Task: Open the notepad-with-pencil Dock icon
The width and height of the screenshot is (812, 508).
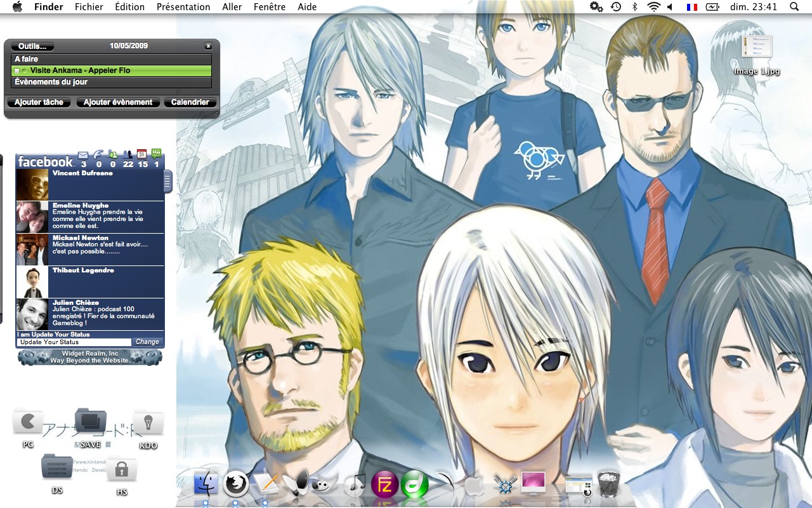Action: click(x=266, y=484)
